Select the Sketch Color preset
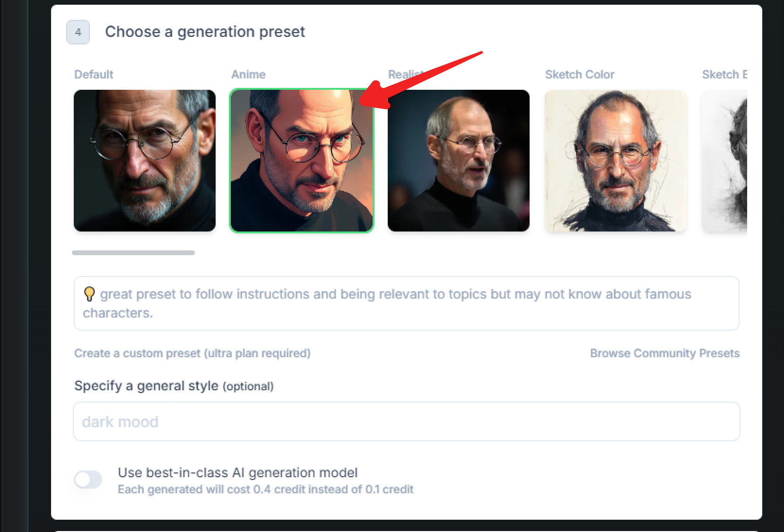Image resolution: width=784 pixels, height=532 pixels. 615,161
